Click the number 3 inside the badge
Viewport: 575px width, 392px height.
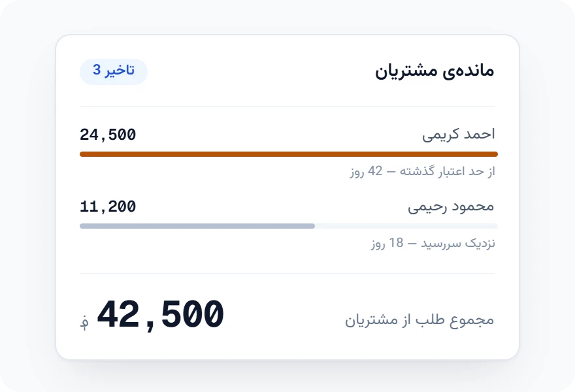tap(97, 70)
